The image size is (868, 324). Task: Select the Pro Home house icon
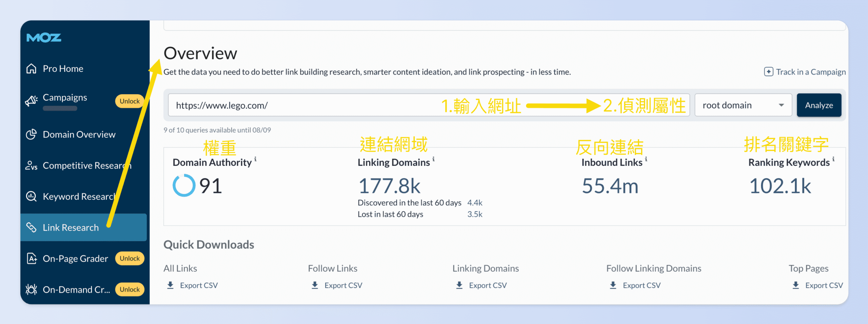coord(31,68)
